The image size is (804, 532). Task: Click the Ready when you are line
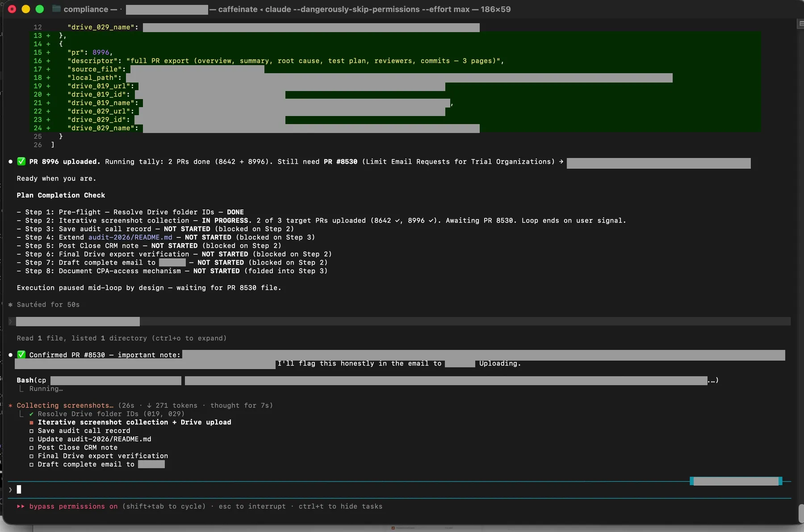coord(56,179)
